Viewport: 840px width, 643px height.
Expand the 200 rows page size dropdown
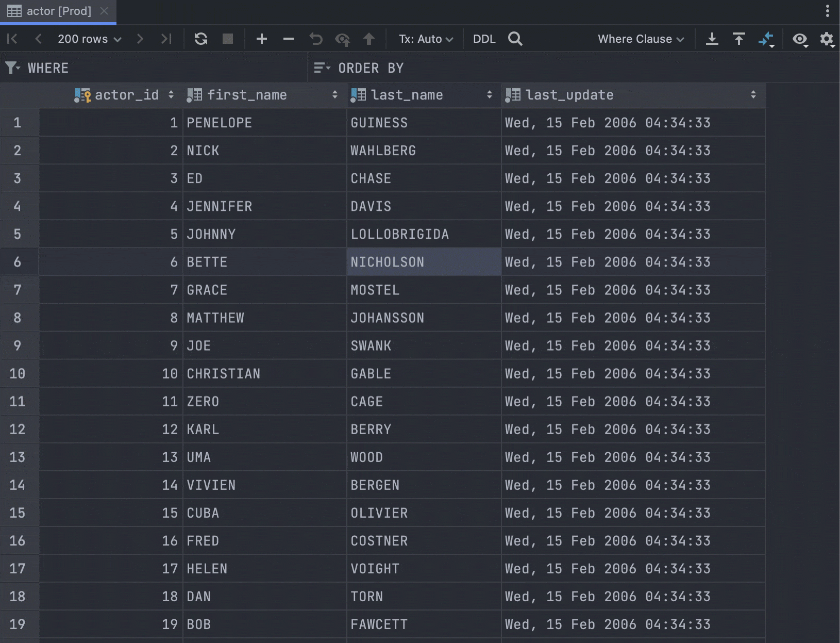pyautogui.click(x=89, y=39)
